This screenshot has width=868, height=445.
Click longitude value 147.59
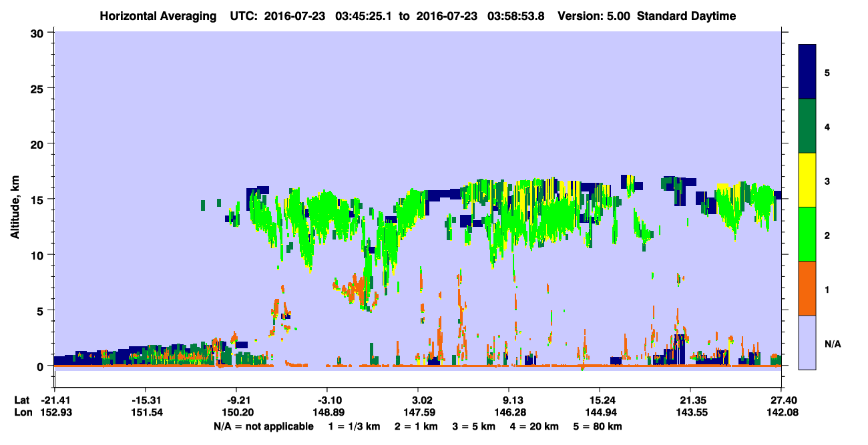418,412
